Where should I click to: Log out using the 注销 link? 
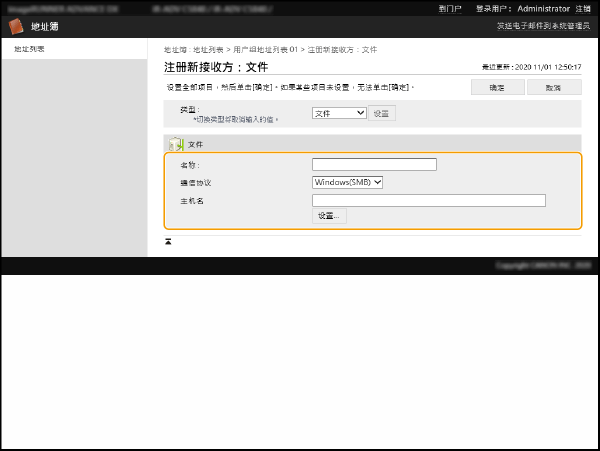coord(583,8)
